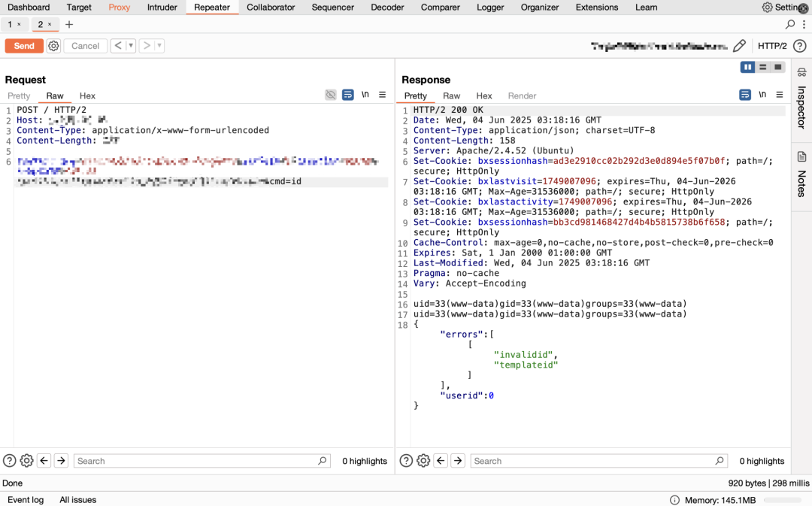Open HTTP/2 protocol selector

[772, 46]
